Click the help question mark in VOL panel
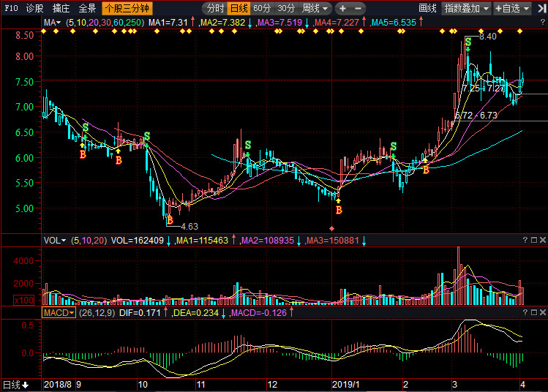Screen dimensions: 548x392 pyautogui.click(x=525, y=240)
